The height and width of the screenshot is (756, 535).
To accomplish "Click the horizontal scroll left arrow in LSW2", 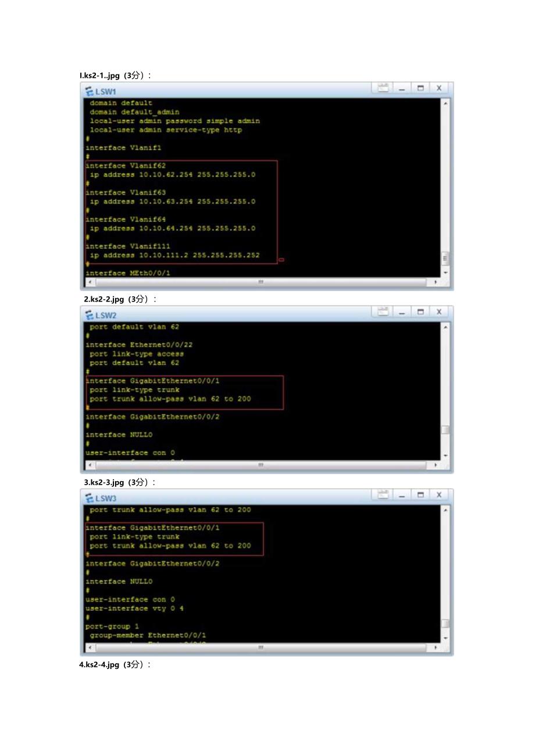I will (x=90, y=465).
